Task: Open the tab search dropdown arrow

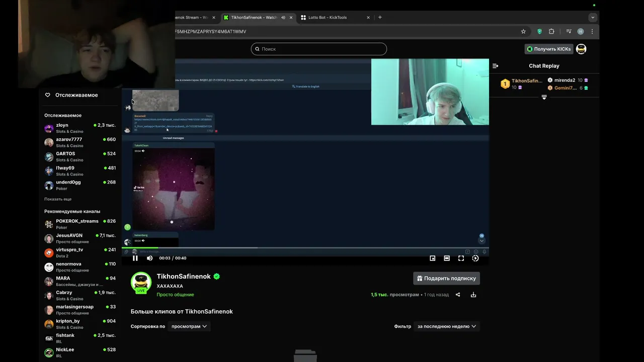Action: click(x=593, y=17)
